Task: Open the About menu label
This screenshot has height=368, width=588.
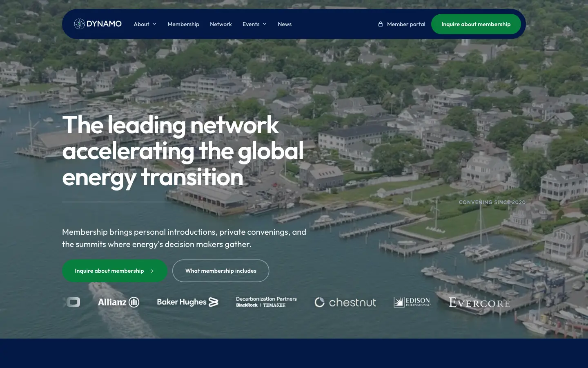Action: [x=141, y=24]
